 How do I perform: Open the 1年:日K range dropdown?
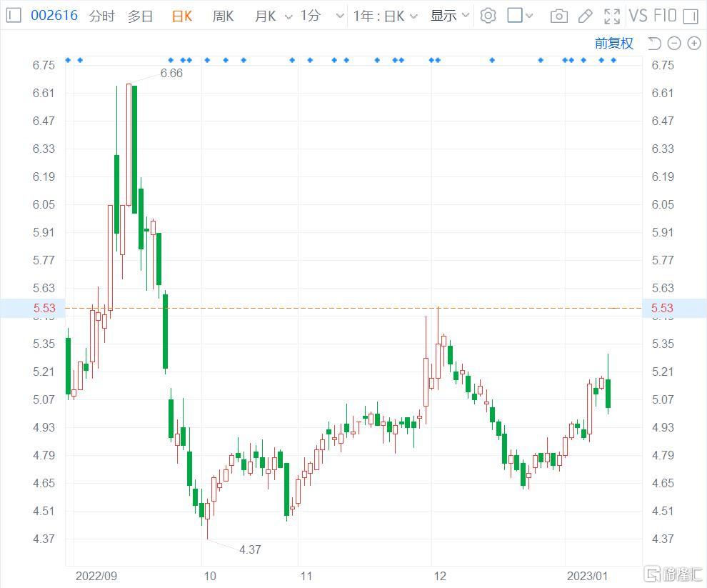coord(386,16)
